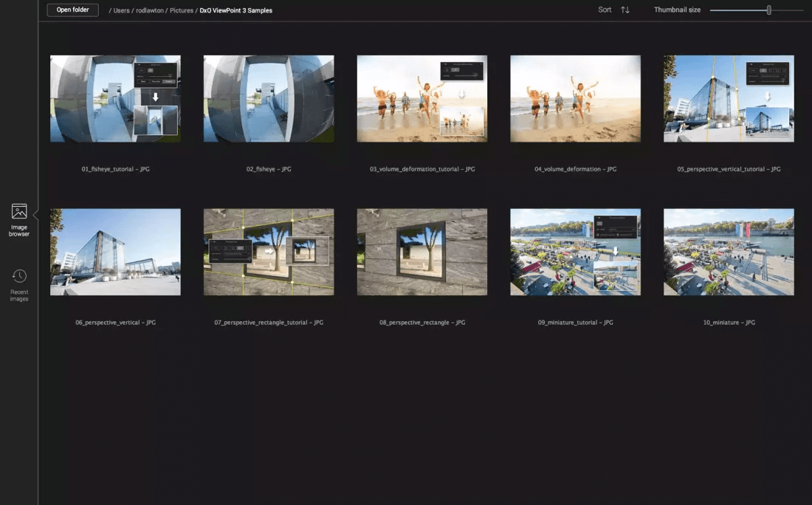Screen dimensions: 812x505
Task: Click the Open folder button
Action: (72, 10)
